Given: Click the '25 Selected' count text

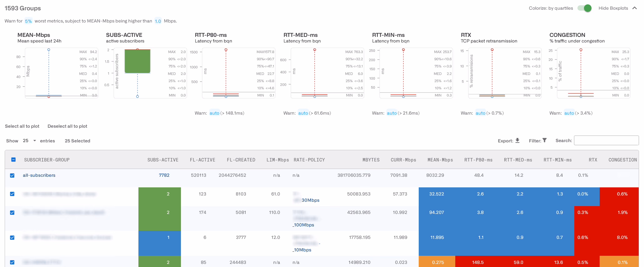Looking at the screenshot, I should click(77, 141).
